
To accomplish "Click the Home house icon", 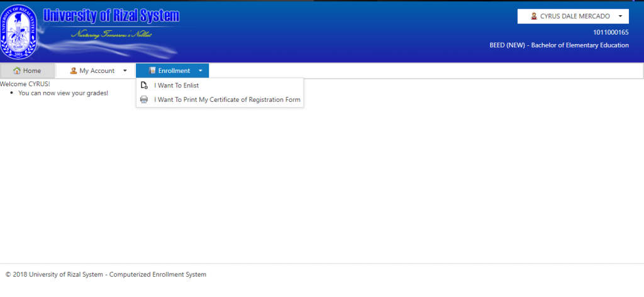I will coord(17,70).
